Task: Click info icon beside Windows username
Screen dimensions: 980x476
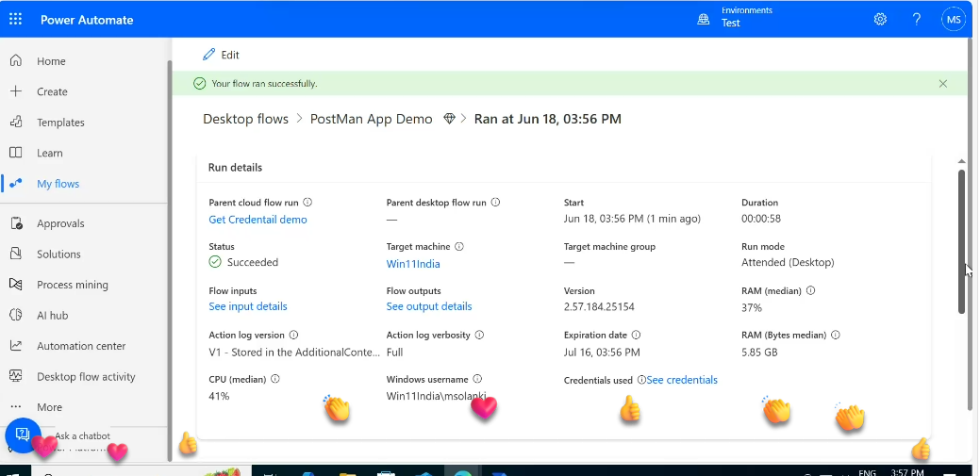Action: pos(477,379)
